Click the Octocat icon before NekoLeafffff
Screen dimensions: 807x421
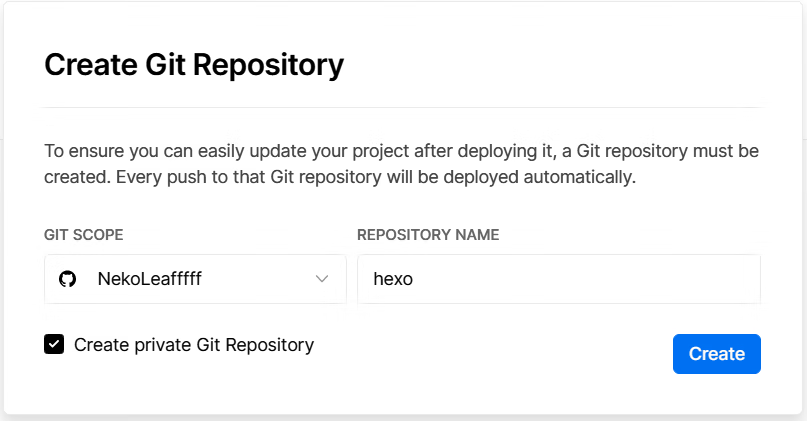[67, 279]
